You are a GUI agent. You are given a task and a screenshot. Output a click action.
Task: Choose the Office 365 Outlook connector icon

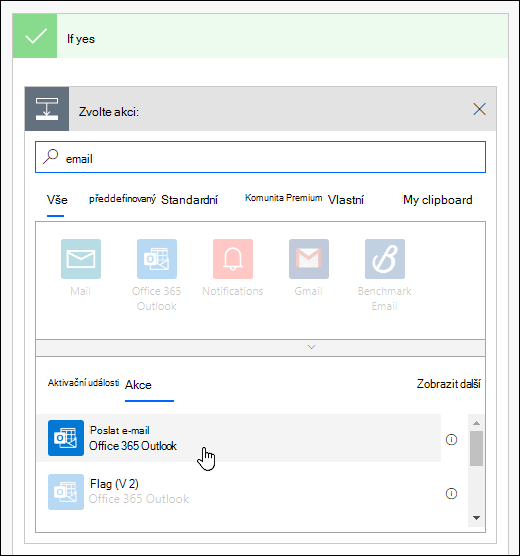click(x=157, y=259)
